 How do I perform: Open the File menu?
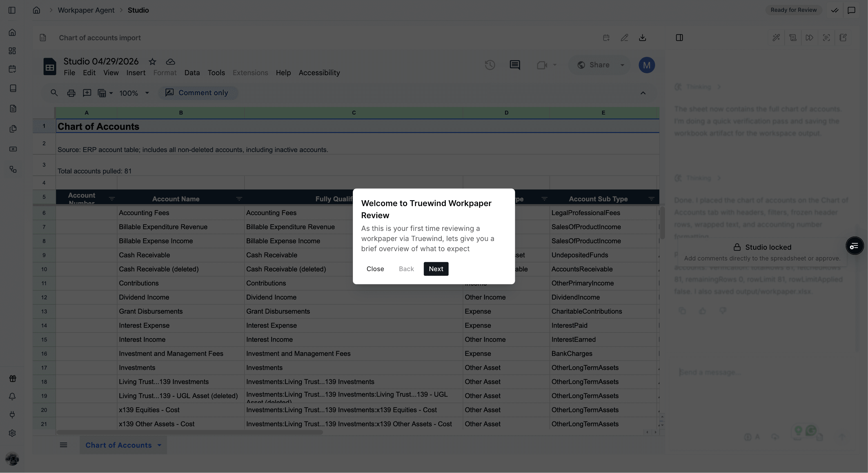pyautogui.click(x=69, y=73)
